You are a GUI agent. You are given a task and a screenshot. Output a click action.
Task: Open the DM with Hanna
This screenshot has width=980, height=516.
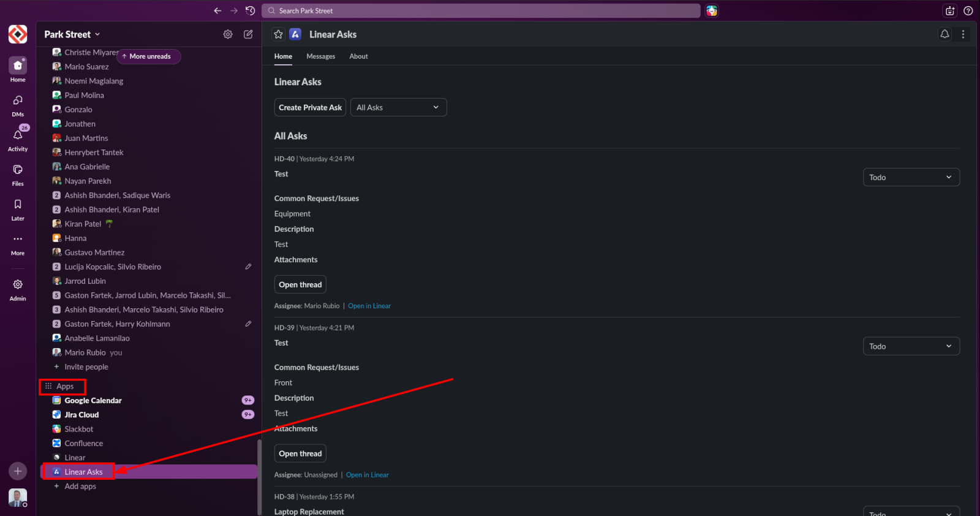(148, 238)
